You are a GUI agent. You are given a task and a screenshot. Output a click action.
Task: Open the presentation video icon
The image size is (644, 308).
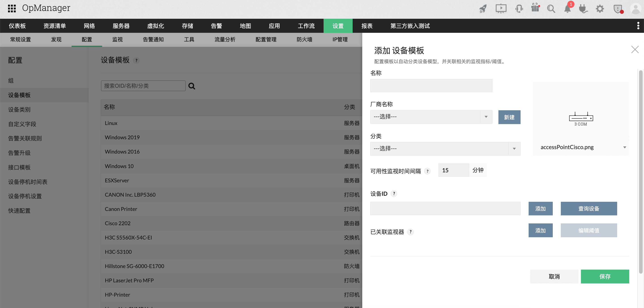point(501,9)
